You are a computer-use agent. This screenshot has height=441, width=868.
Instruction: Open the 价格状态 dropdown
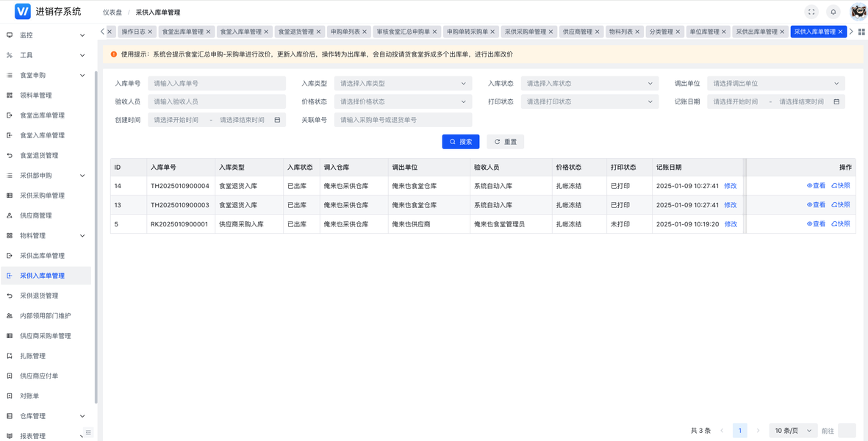pos(403,102)
